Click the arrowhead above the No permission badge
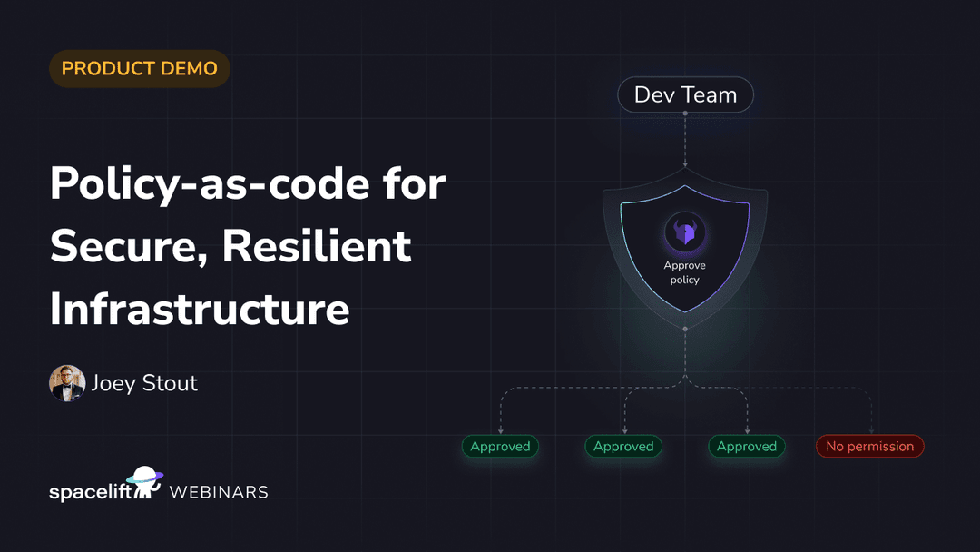Screen dimensions: 980x552 [871, 431]
